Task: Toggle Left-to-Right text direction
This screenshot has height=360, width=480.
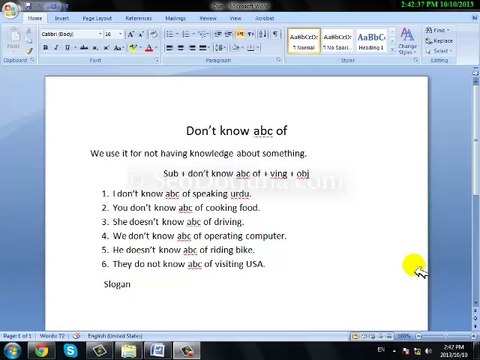Action: 240,34
